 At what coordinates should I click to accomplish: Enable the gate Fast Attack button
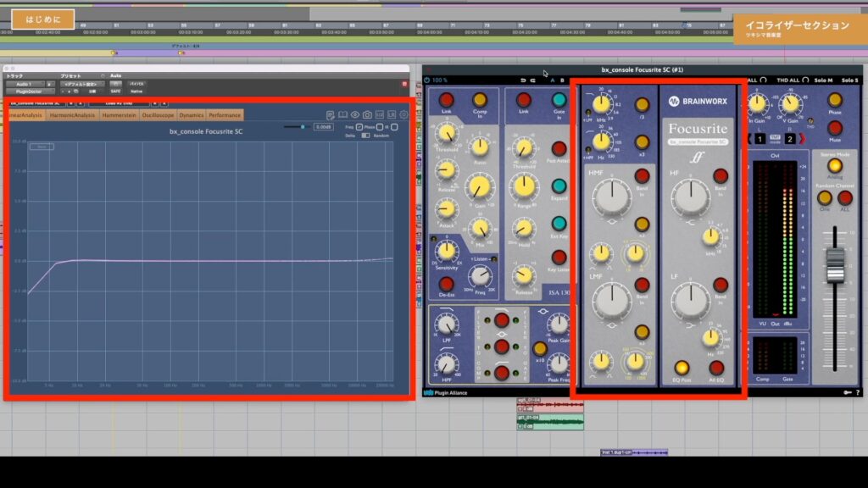(x=559, y=148)
